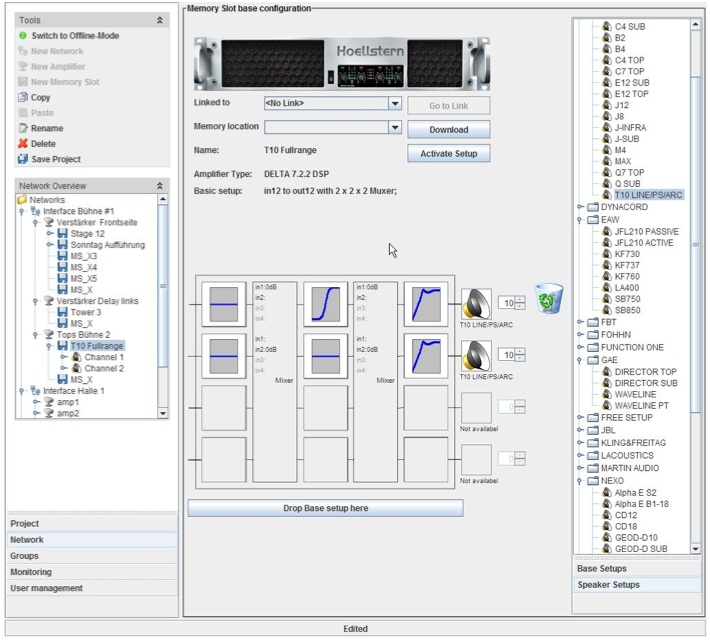
Task: Click the Rename icon
Action: pos(23,128)
